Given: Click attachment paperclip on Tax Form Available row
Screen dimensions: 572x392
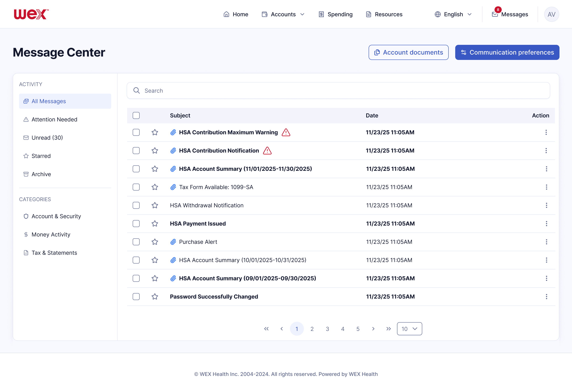Looking at the screenshot, I should pos(173,187).
